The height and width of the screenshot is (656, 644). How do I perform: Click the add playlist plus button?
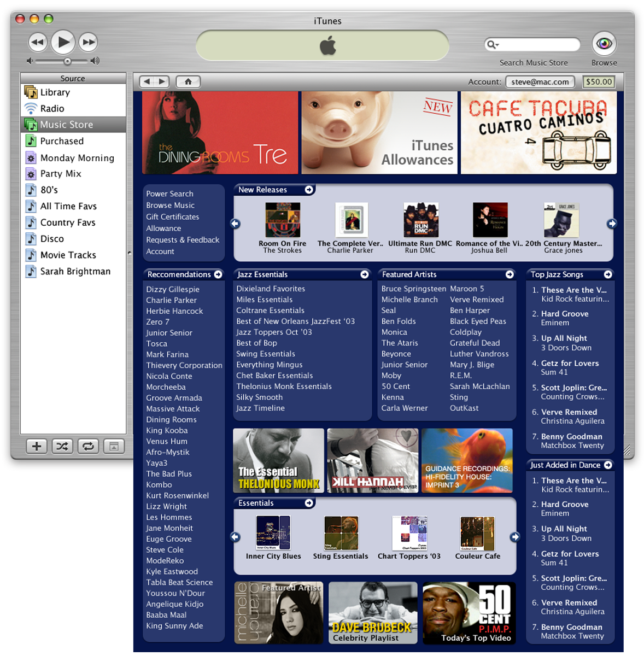pyautogui.click(x=37, y=446)
